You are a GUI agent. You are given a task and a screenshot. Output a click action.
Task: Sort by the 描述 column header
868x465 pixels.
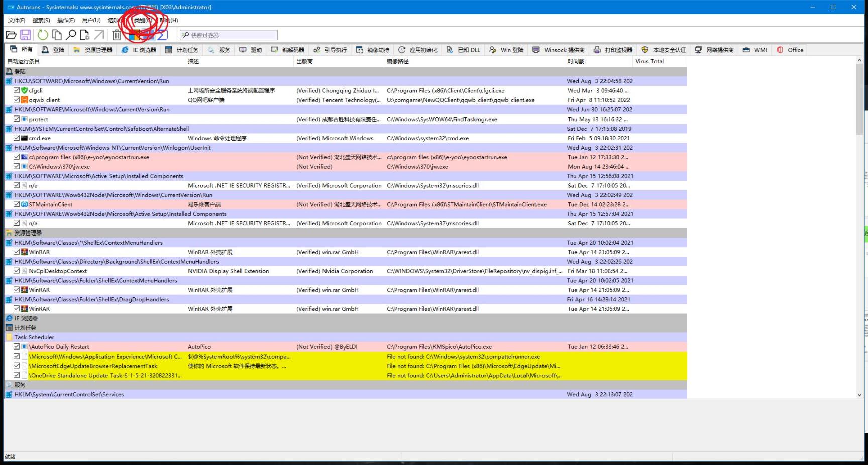(x=240, y=61)
